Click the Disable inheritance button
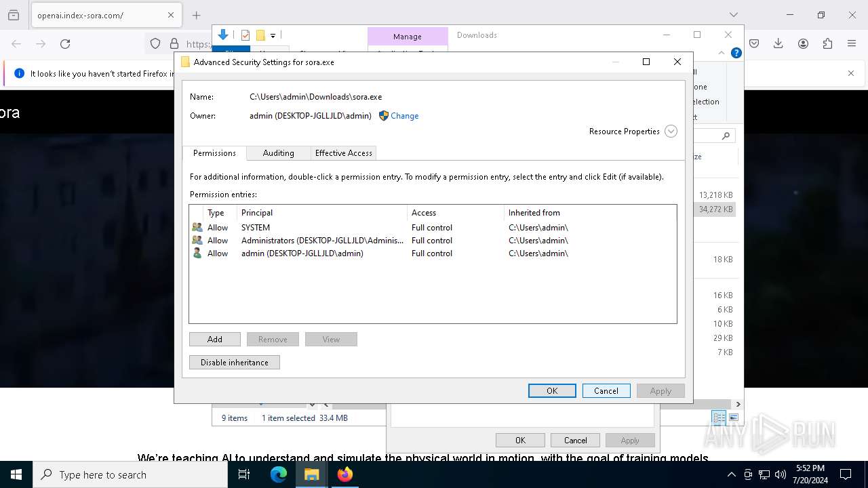Image resolution: width=868 pixels, height=488 pixels. [x=235, y=363]
